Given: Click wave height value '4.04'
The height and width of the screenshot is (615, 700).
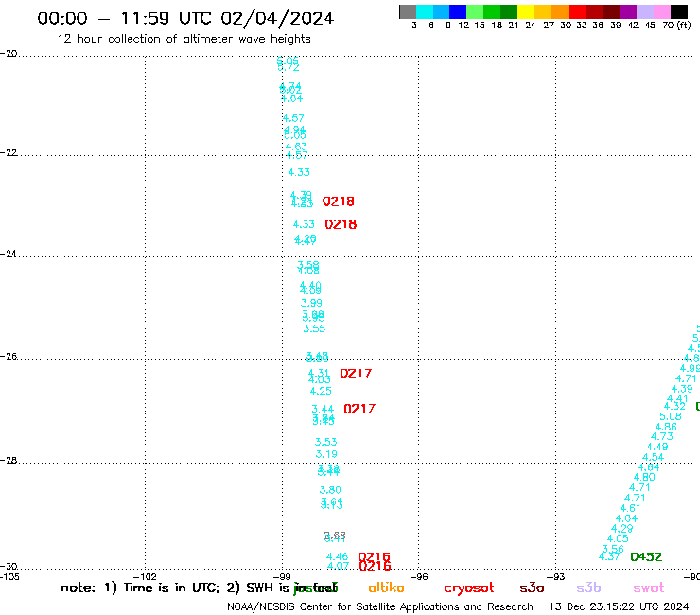Looking at the screenshot, I should (x=626, y=518).
